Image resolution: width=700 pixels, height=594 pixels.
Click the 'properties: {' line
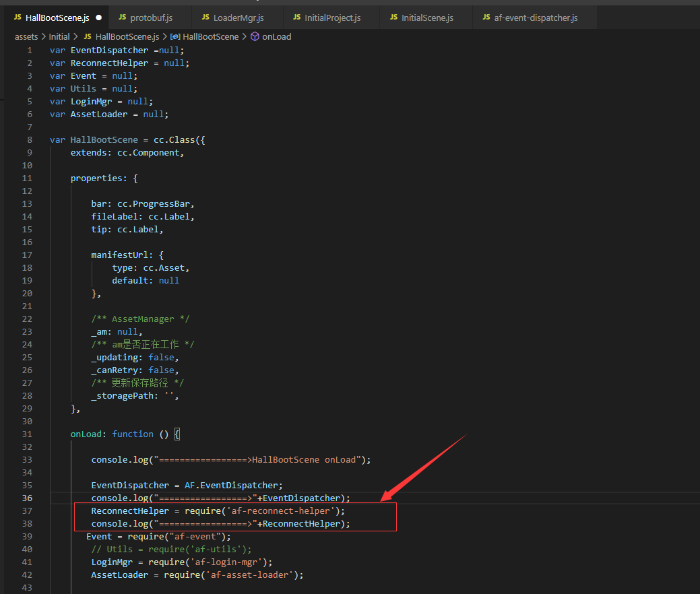pos(104,178)
